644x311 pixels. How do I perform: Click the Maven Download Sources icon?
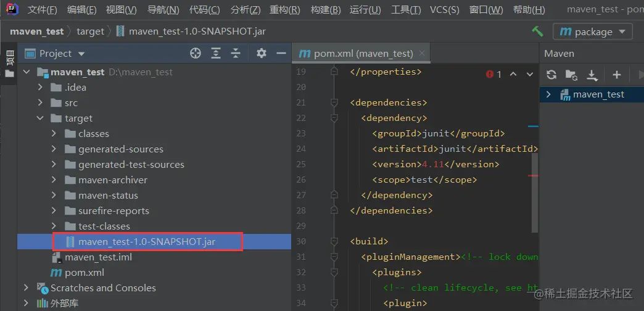pos(592,75)
